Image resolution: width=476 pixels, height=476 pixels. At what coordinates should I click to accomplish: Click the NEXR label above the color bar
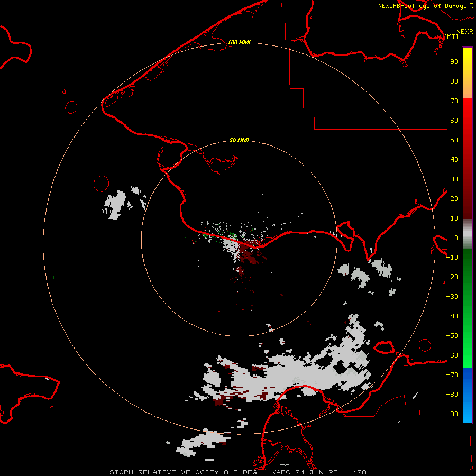pyautogui.click(x=465, y=32)
